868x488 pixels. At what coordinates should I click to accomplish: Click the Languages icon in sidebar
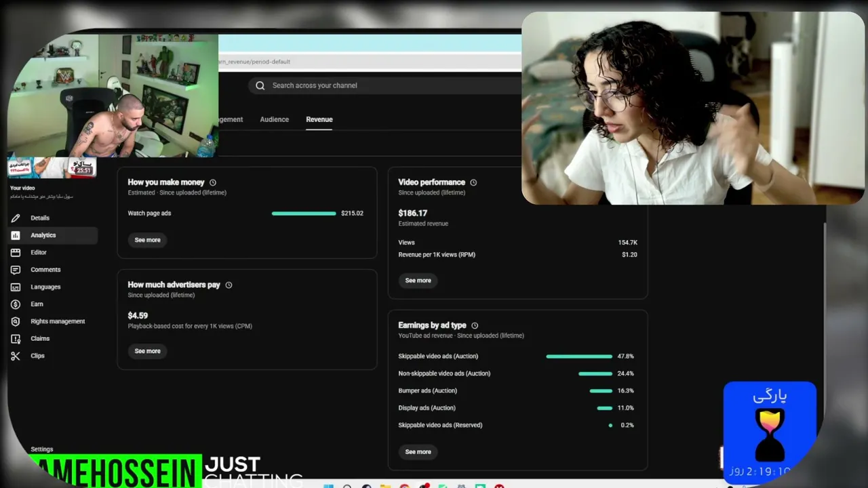tap(16, 287)
